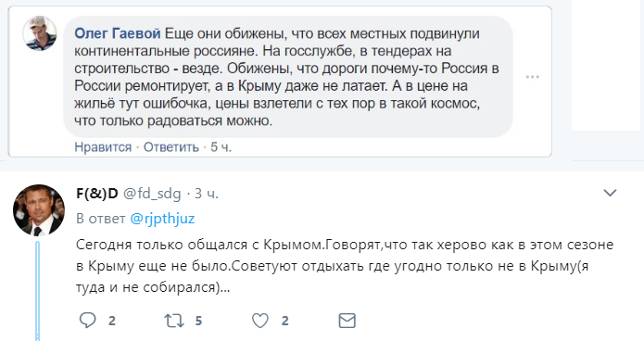Expand the tweet options chevron menu

point(610,193)
